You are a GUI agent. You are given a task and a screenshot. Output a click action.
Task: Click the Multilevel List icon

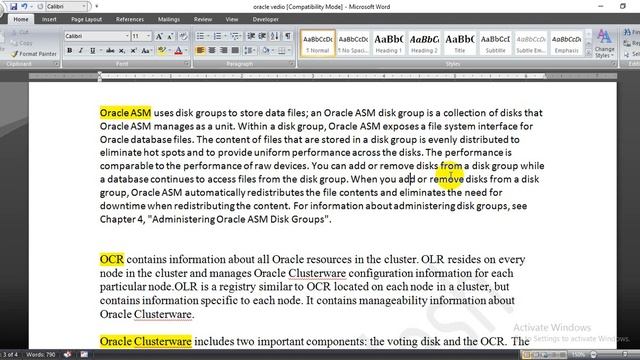[235, 36]
